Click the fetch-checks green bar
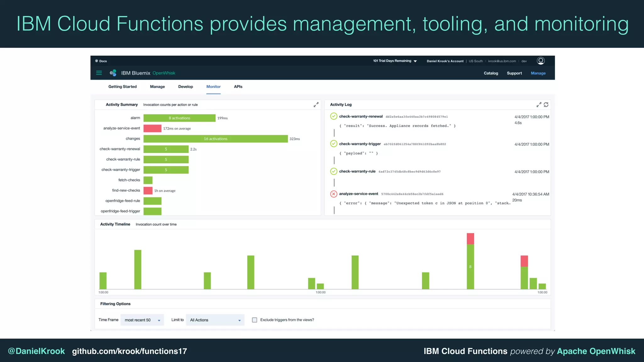 148,180
